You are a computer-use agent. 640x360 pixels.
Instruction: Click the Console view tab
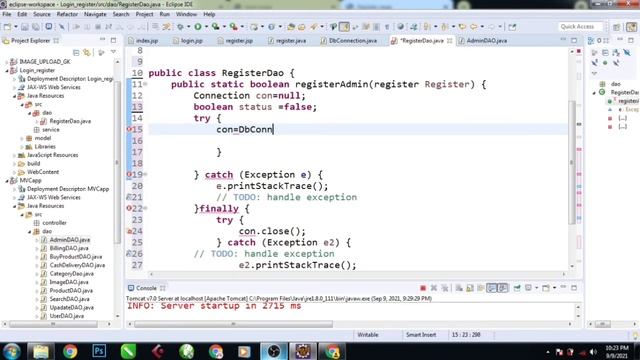point(146,288)
